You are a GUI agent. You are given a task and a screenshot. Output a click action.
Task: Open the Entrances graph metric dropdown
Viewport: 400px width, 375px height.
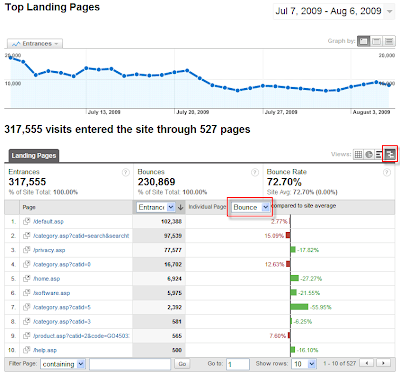pyautogui.click(x=35, y=44)
